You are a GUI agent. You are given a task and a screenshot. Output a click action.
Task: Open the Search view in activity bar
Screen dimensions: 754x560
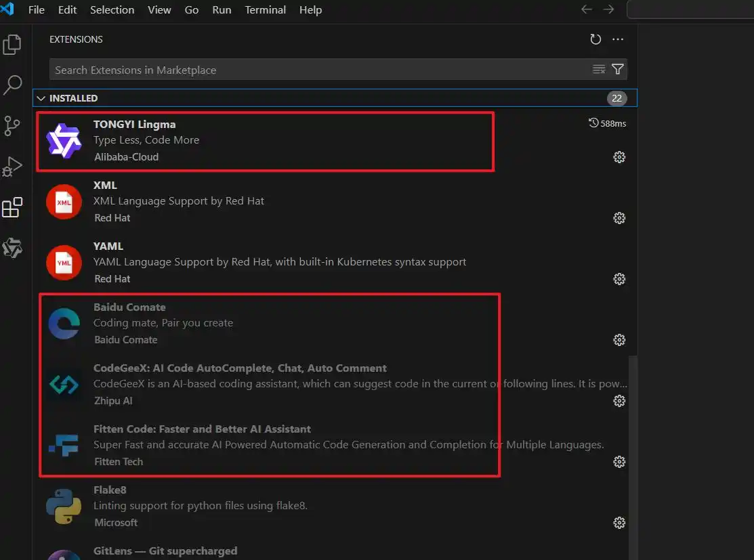(12, 85)
